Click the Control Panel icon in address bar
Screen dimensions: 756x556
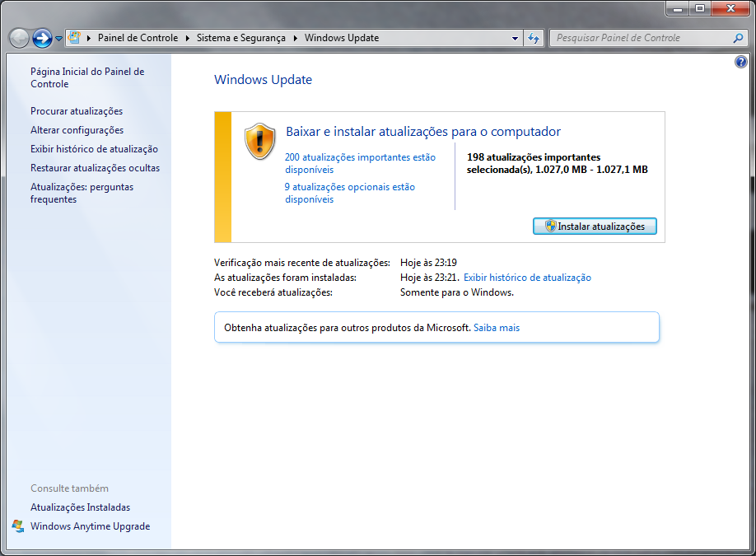point(74,38)
